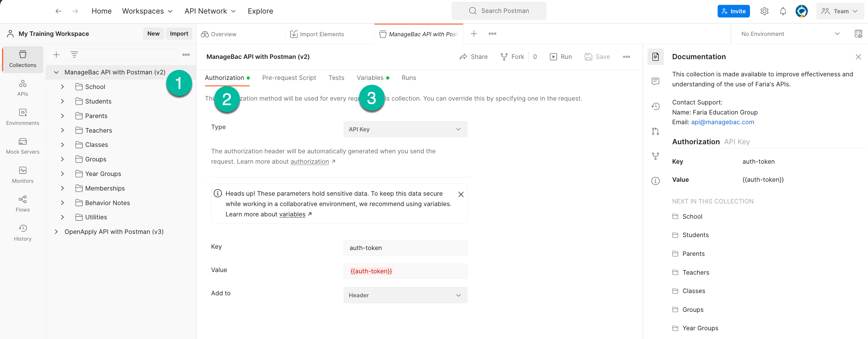Open the Pull requests icon in right rail
This screenshot has height=339, width=868.
(655, 131)
